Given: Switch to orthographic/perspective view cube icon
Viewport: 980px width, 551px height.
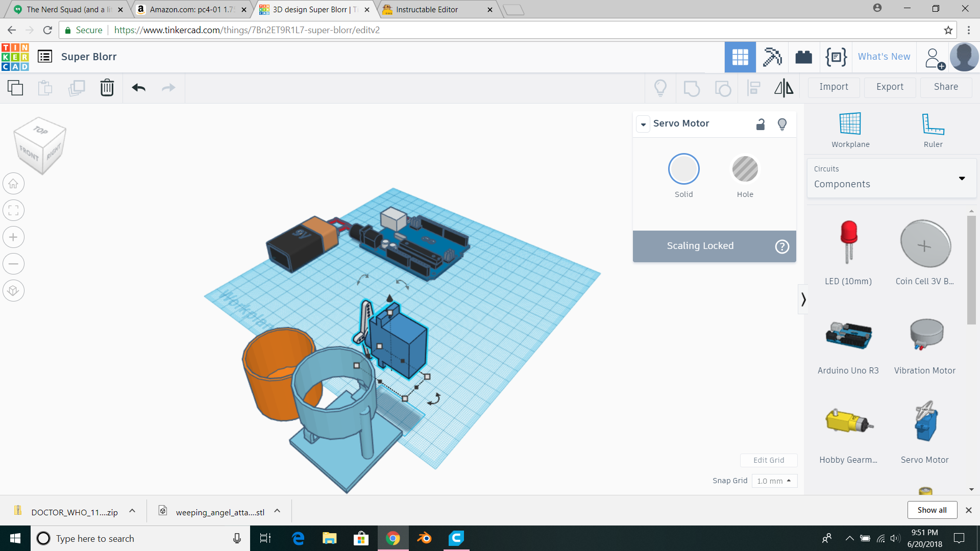Looking at the screenshot, I should tap(14, 291).
